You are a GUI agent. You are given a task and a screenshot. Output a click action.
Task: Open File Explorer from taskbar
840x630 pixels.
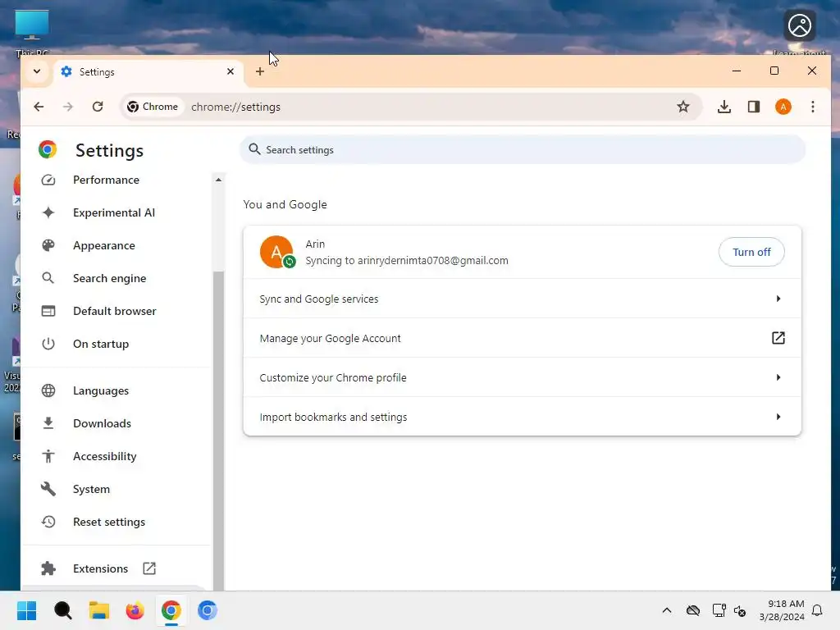coord(99,610)
